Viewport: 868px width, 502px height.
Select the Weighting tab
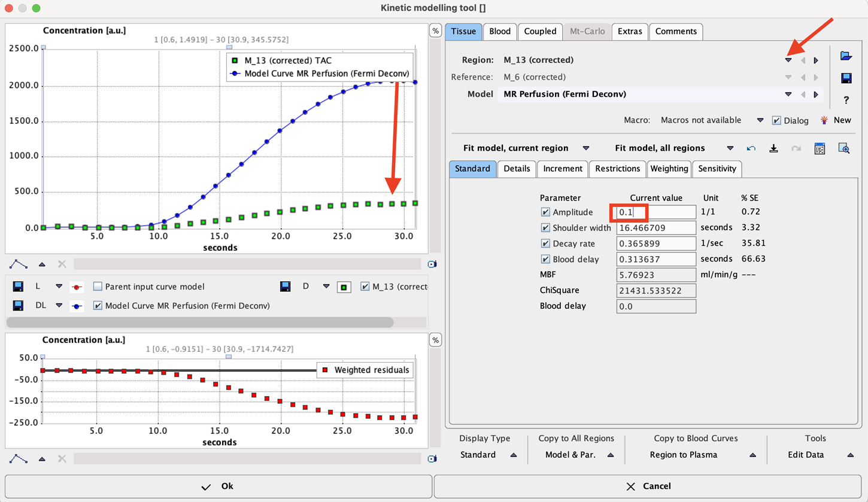pyautogui.click(x=669, y=169)
